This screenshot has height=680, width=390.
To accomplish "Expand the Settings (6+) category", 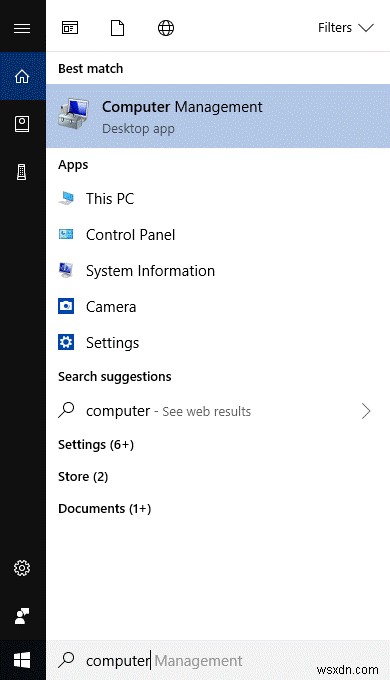I will 96,445.
